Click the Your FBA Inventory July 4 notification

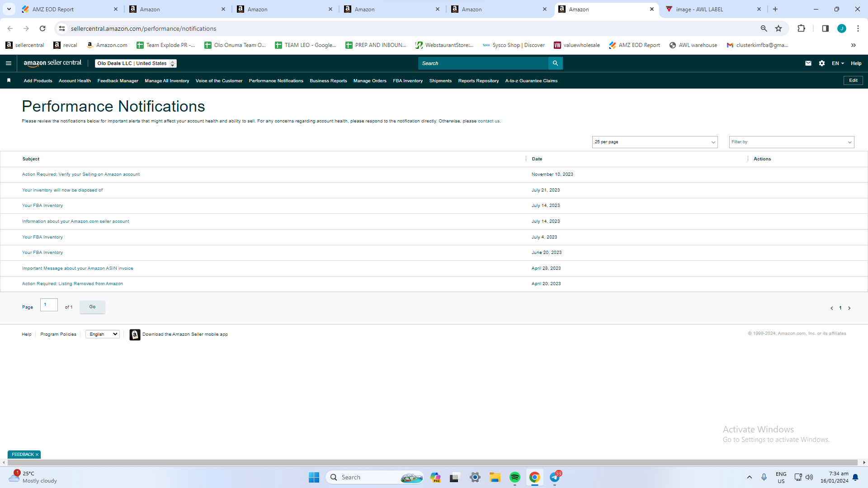coord(42,237)
